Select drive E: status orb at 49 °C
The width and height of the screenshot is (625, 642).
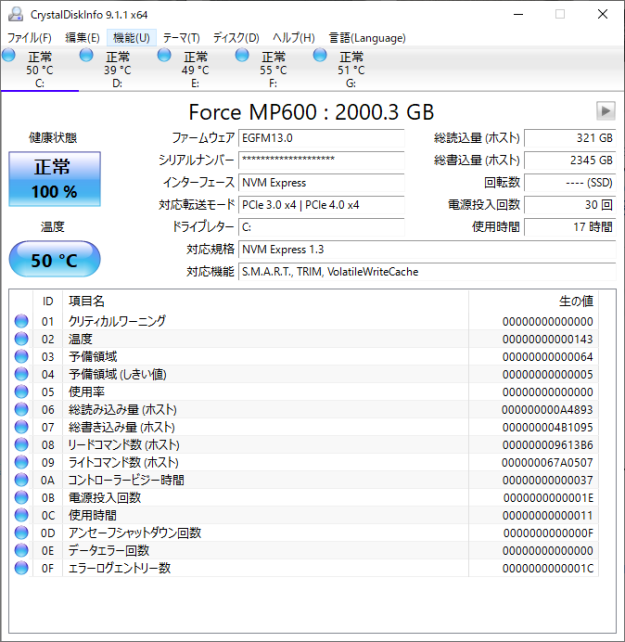pyautogui.click(x=166, y=56)
